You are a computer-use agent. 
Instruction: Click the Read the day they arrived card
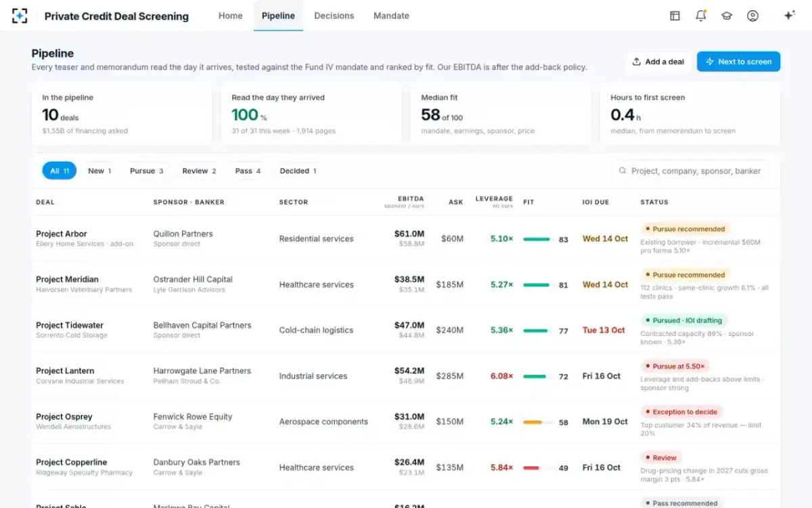click(311, 114)
